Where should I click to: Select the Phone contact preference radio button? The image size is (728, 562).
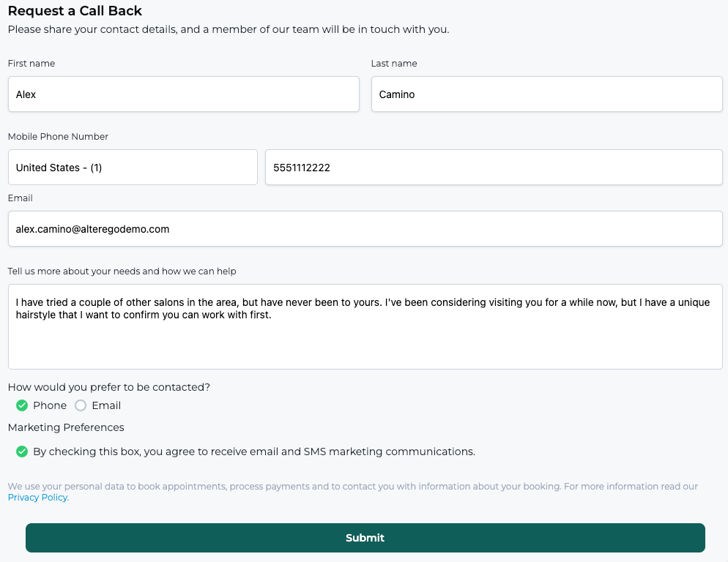tap(22, 405)
